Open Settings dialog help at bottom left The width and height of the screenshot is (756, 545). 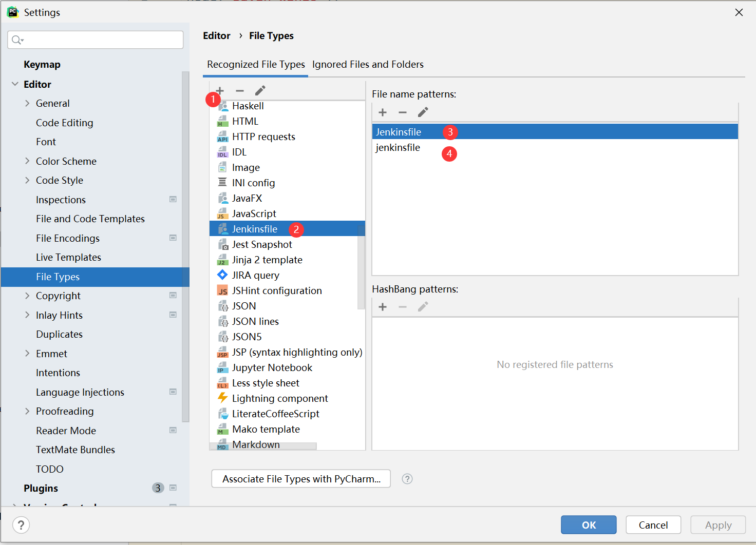click(21, 525)
